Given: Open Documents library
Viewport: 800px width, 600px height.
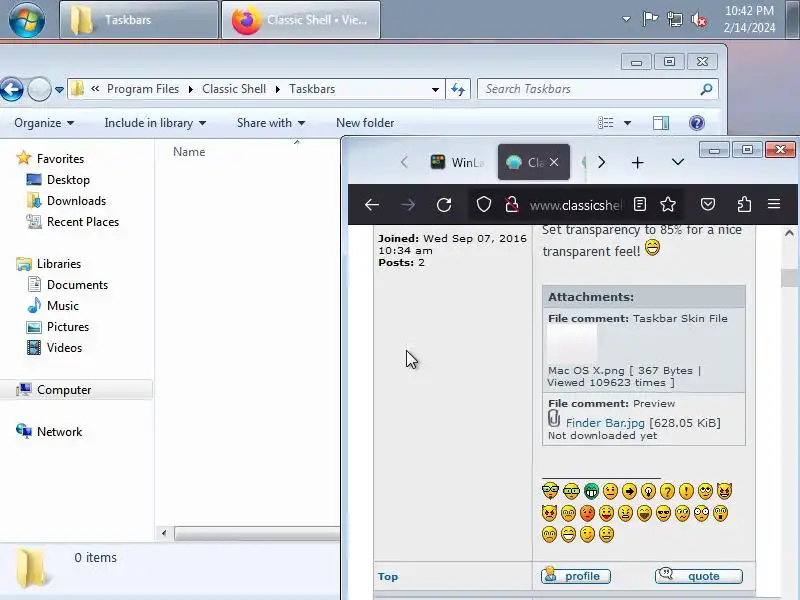Looking at the screenshot, I should [78, 285].
